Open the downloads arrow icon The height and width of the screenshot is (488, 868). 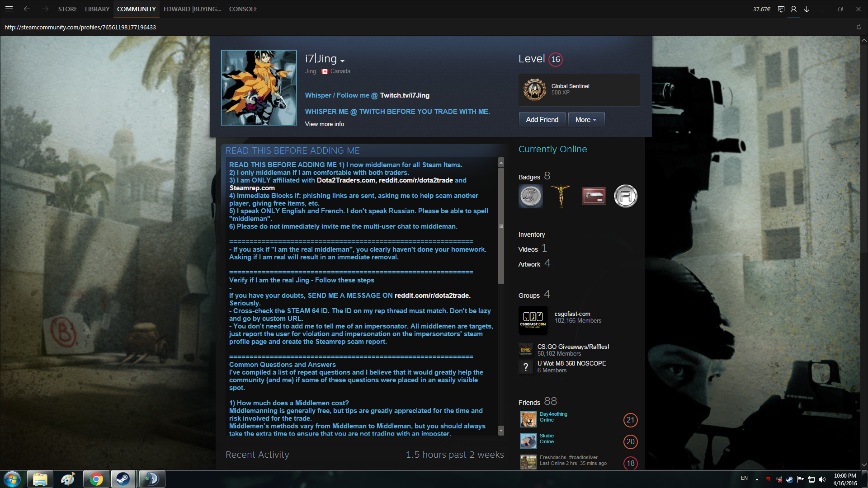click(x=807, y=9)
